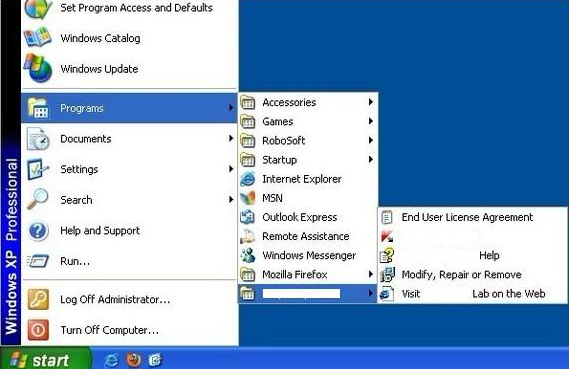Viewport: 569px width, 369px height.
Task: Expand the Mozilla Firefox submenu arrow
Action: 371,274
